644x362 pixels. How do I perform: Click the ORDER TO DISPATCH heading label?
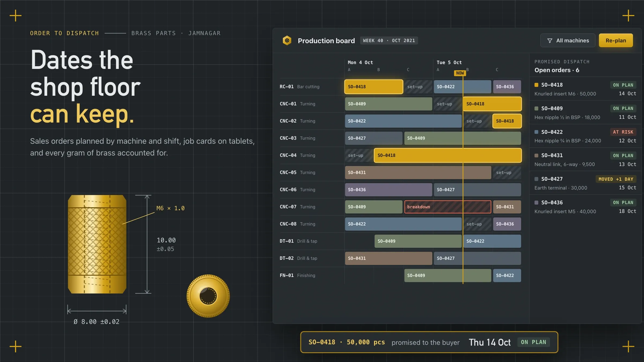[x=64, y=33]
